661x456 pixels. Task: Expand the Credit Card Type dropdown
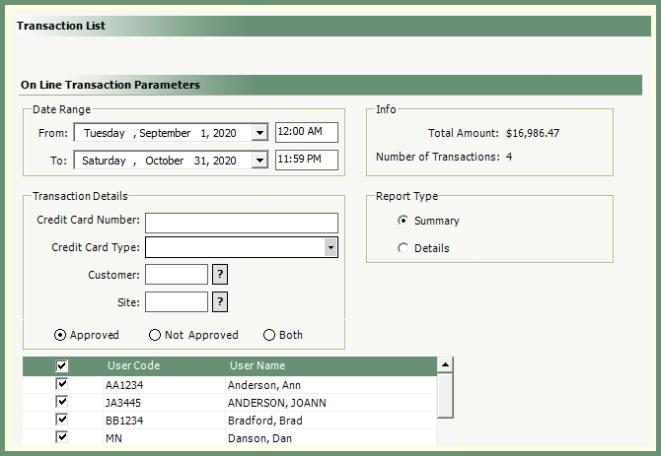coord(330,248)
